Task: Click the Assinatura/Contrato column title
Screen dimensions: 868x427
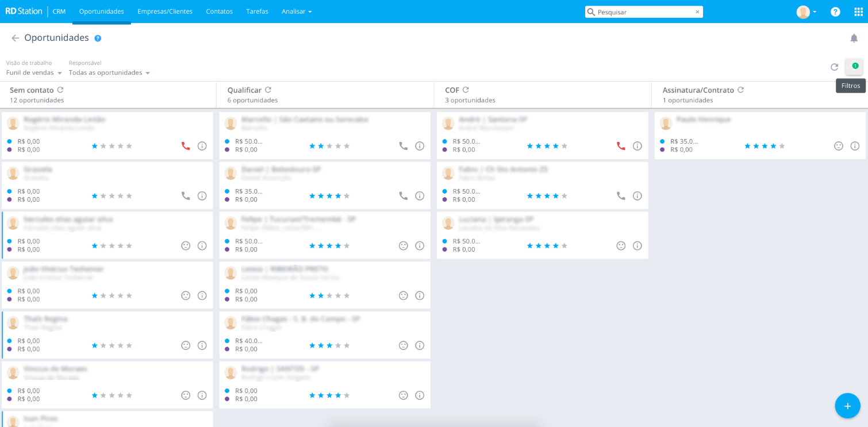Action: pos(698,90)
